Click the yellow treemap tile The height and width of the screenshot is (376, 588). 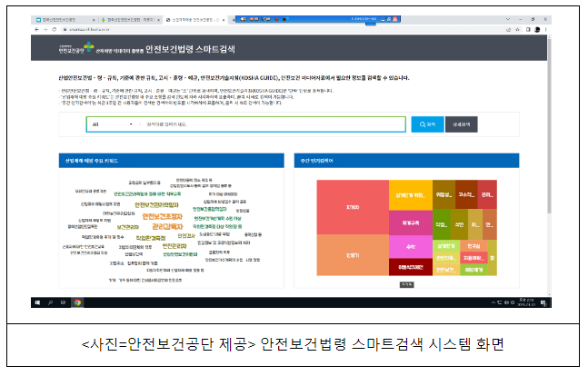coord(411,195)
